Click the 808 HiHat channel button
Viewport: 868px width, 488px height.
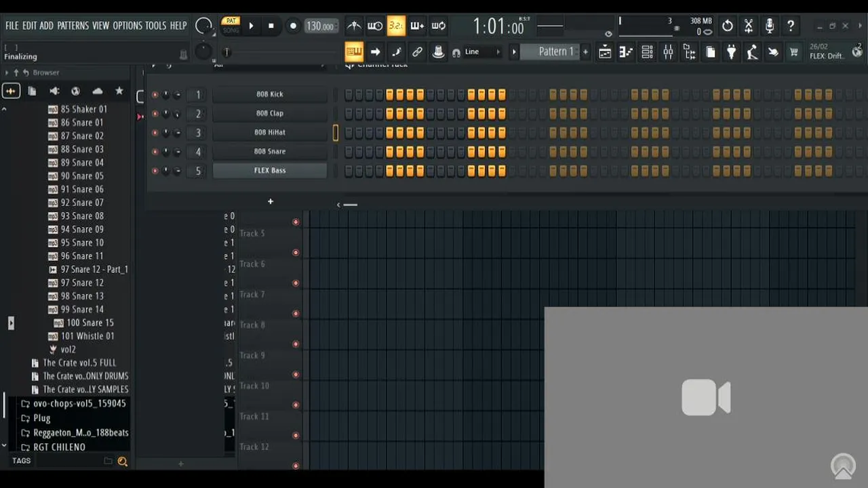(x=270, y=133)
